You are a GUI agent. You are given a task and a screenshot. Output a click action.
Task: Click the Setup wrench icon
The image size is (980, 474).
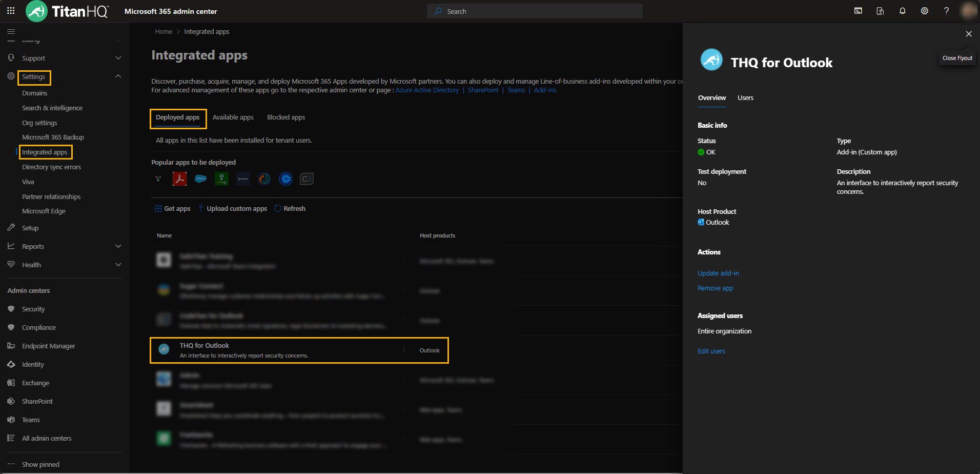click(x=11, y=227)
